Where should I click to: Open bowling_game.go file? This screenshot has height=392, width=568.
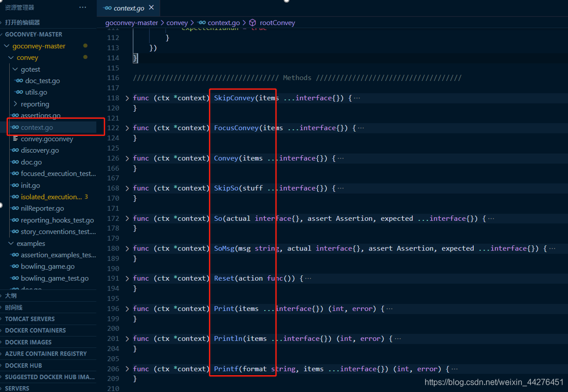point(48,266)
